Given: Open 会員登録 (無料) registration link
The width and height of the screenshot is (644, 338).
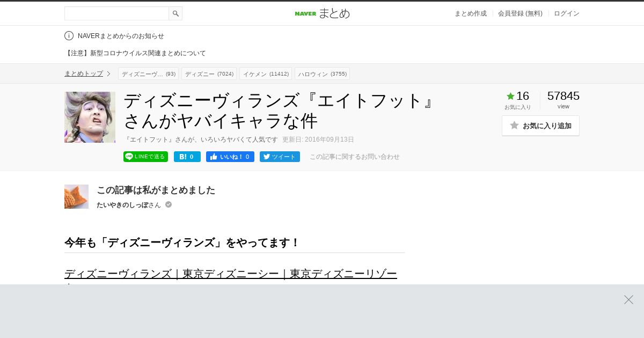Looking at the screenshot, I should pyautogui.click(x=520, y=13).
